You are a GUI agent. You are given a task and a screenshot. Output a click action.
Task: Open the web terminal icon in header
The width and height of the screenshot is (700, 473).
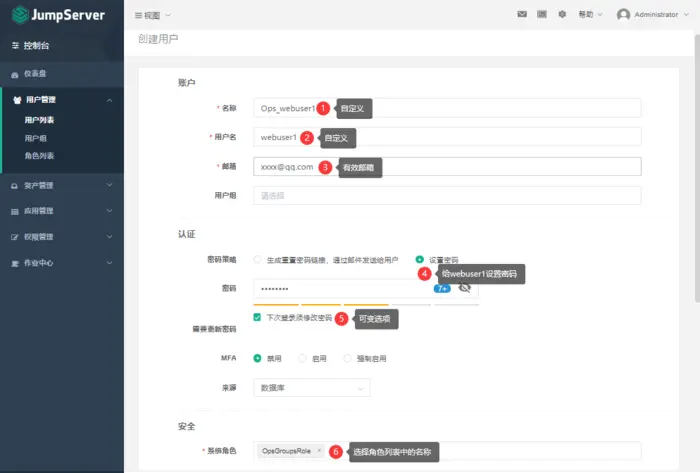click(542, 14)
